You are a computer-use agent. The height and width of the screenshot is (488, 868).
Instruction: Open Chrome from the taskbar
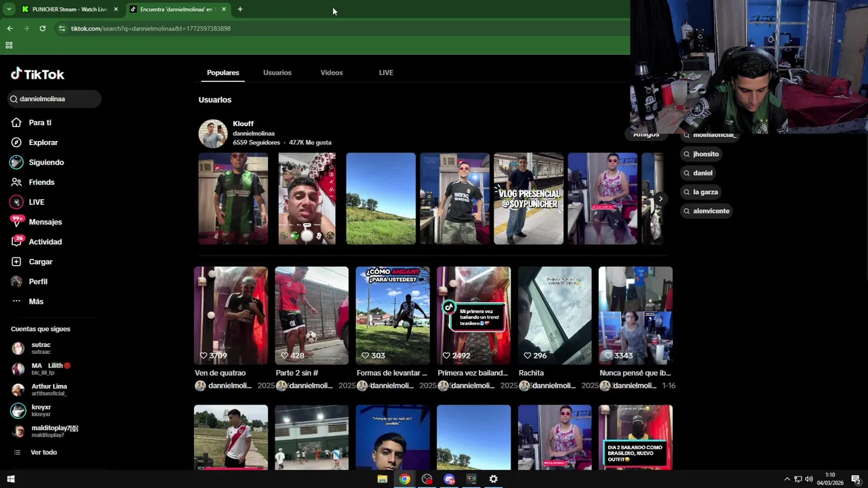tap(405, 479)
